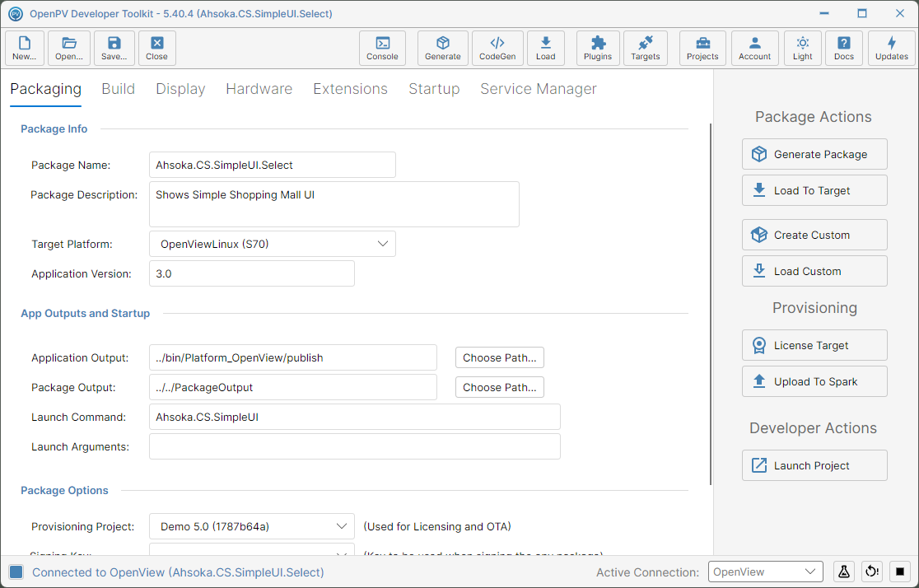The image size is (919, 588).
Task: Click the restart icon in status bar
Action: click(872, 572)
